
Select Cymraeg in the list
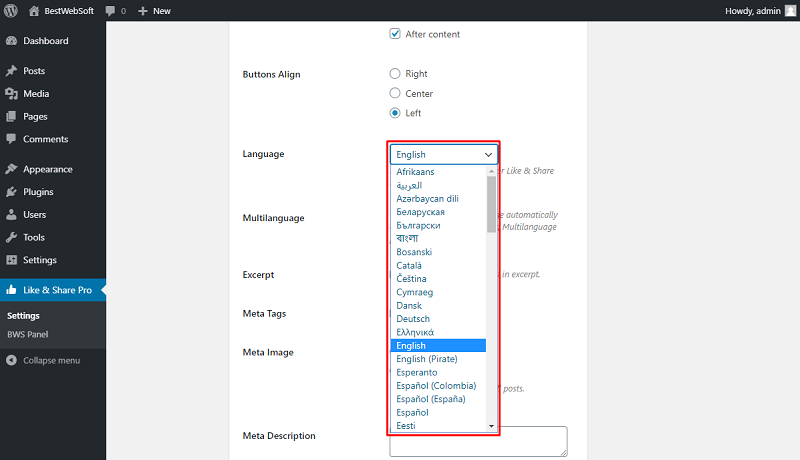pos(438,292)
